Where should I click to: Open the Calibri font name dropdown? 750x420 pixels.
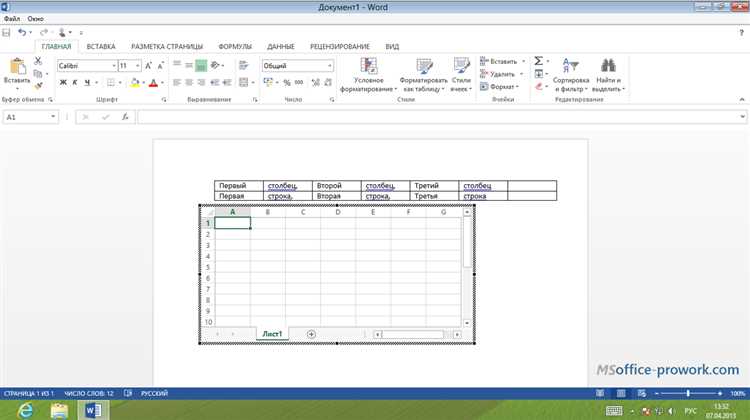pyautogui.click(x=111, y=66)
